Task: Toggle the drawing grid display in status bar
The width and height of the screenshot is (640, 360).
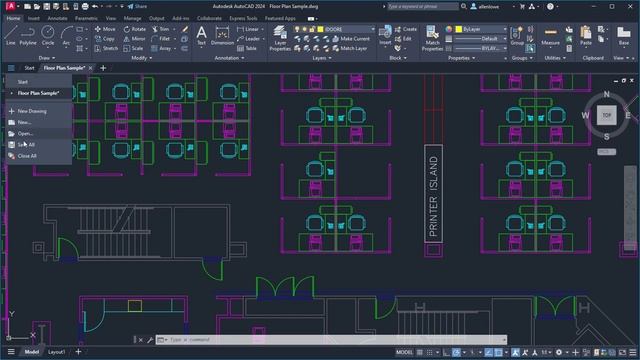Action: tap(420, 352)
